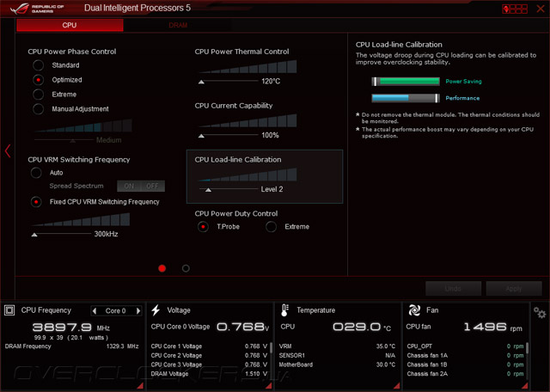Click the 120°C thermal control value

[271, 81]
